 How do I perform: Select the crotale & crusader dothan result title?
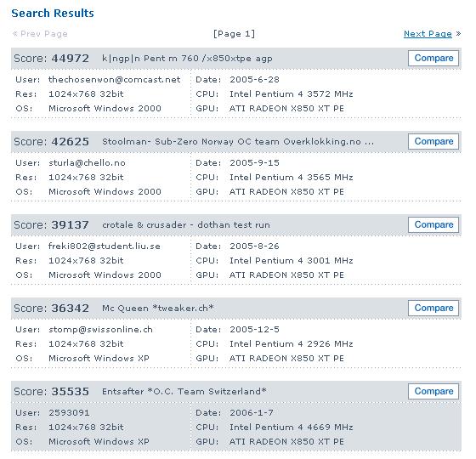pyautogui.click(x=186, y=225)
